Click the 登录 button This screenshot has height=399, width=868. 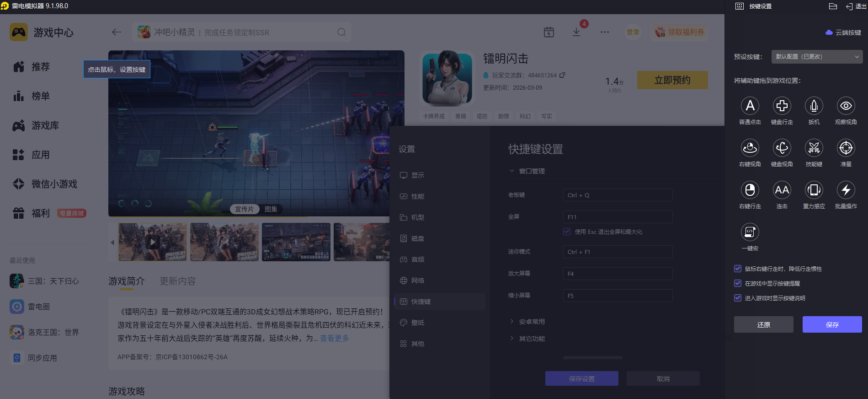(633, 32)
